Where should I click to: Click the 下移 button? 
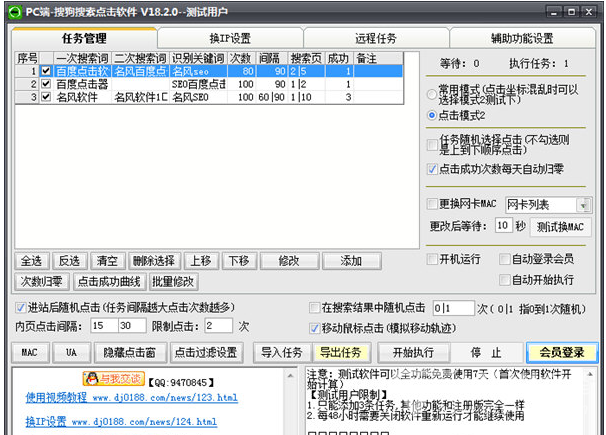[x=239, y=261]
